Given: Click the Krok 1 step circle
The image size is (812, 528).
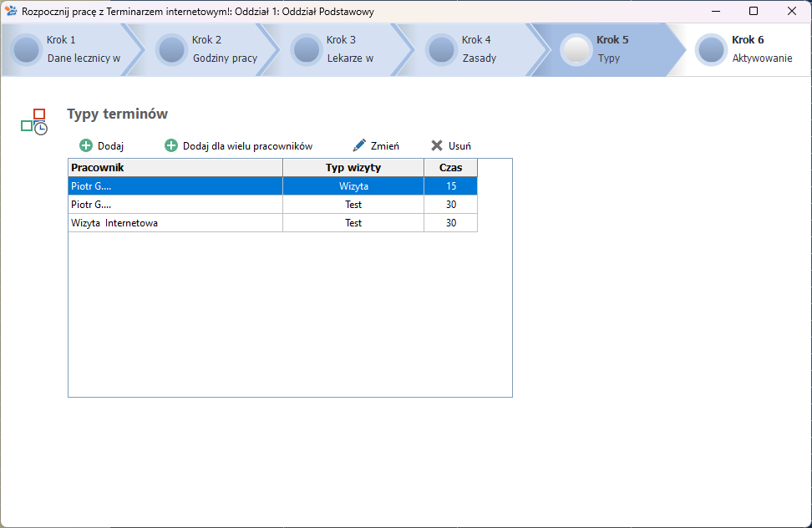Looking at the screenshot, I should coord(26,49).
